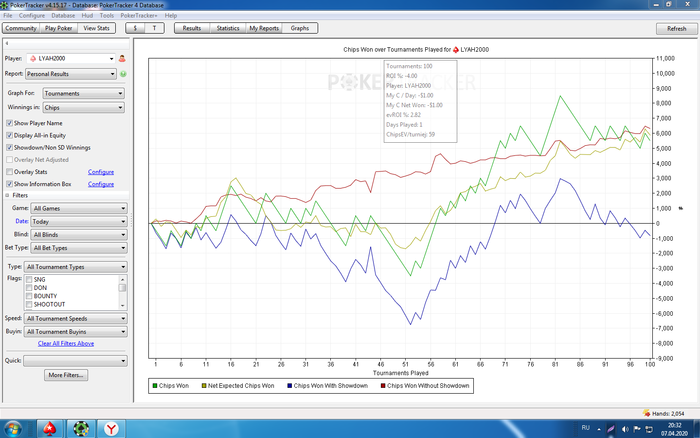Click the Refresh button
This screenshot has width=700, height=438.
(x=676, y=29)
